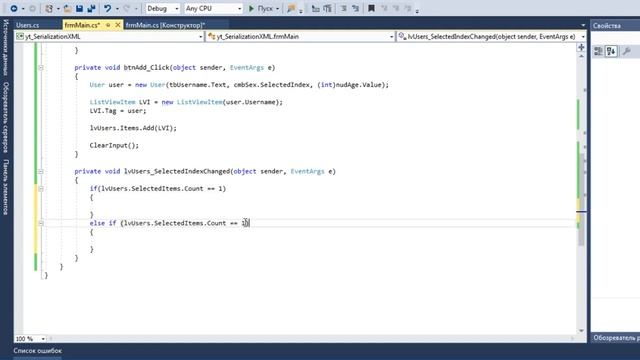The image size is (640, 360).
Task: Toggle the pin on the frmMain.cs tab
Action: [x=108, y=25]
